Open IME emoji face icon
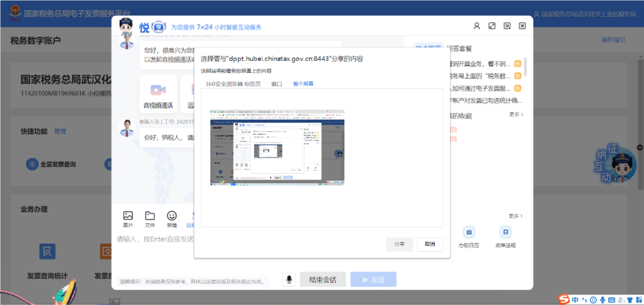The image size is (644, 305). [x=593, y=300]
